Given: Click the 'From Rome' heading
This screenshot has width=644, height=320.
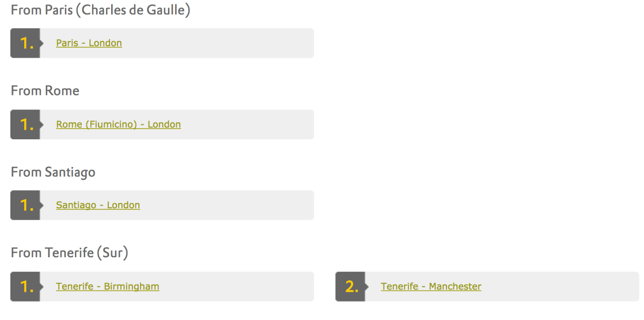Looking at the screenshot, I should coord(45,91).
